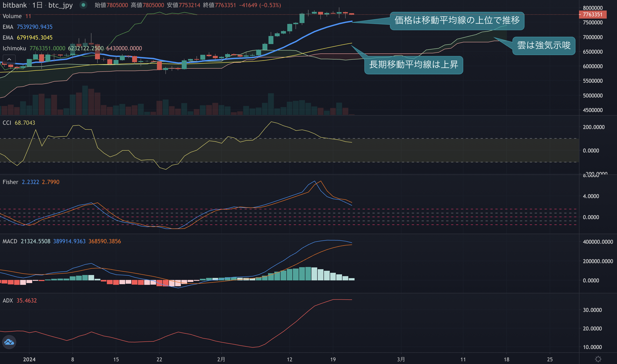Select the Ichimoku indicator legend
Screen dimensions: 617x364
[72, 48]
